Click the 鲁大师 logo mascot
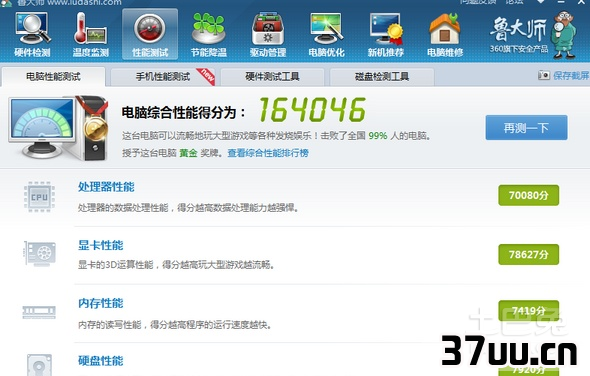This screenshot has height=376, width=590. coord(564,35)
